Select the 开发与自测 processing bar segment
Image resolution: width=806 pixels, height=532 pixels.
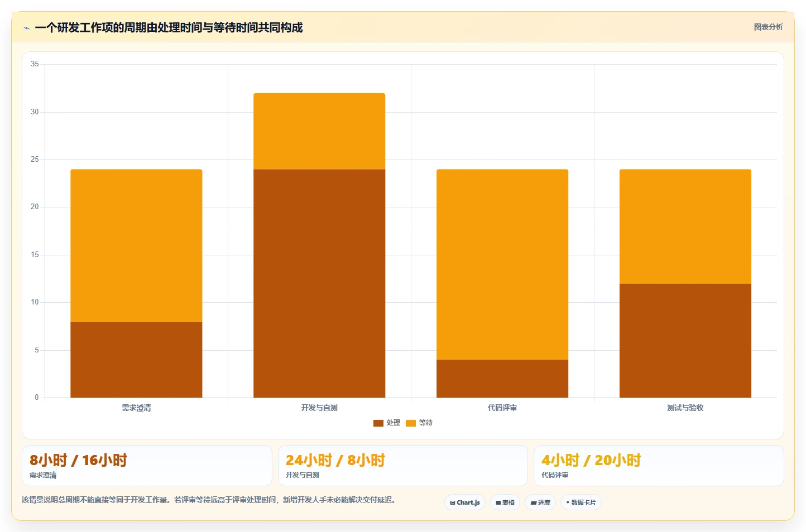pyautogui.click(x=319, y=283)
